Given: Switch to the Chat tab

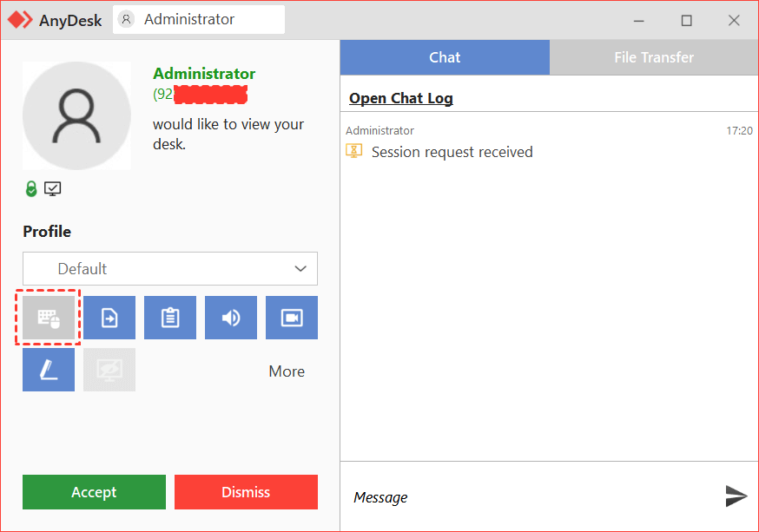Looking at the screenshot, I should click(x=445, y=57).
